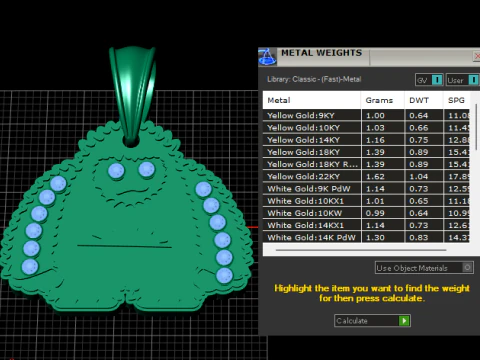
Task: Click the 1.04 DWT value cell
Action: (424, 176)
